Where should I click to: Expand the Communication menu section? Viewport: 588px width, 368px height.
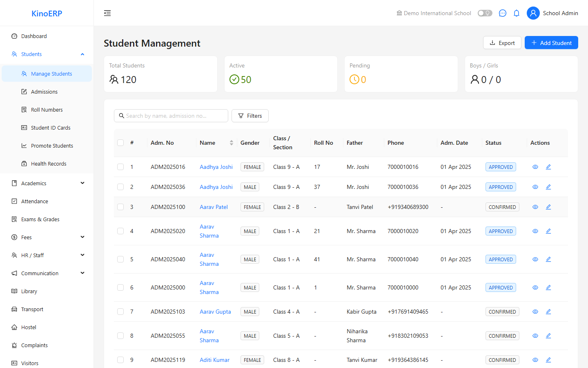[47, 273]
